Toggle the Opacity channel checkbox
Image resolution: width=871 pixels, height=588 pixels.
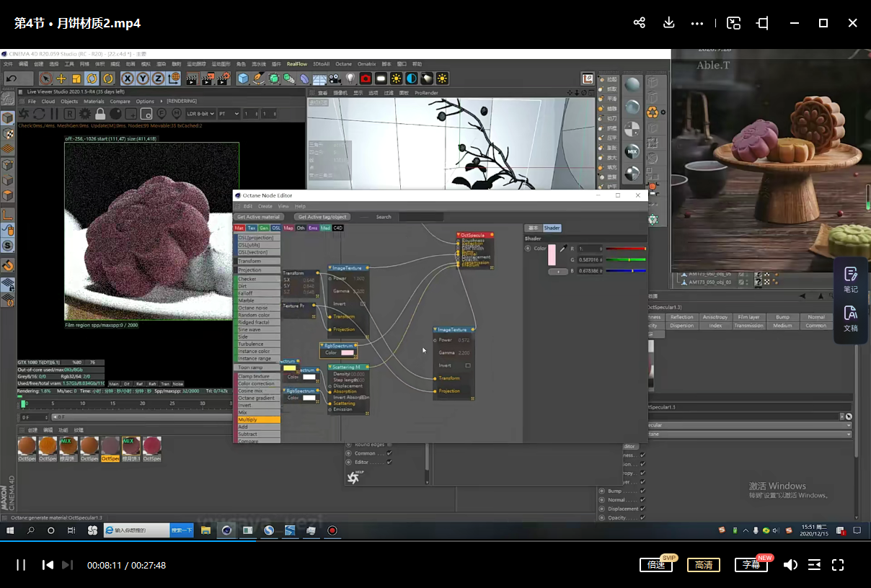[x=642, y=517]
